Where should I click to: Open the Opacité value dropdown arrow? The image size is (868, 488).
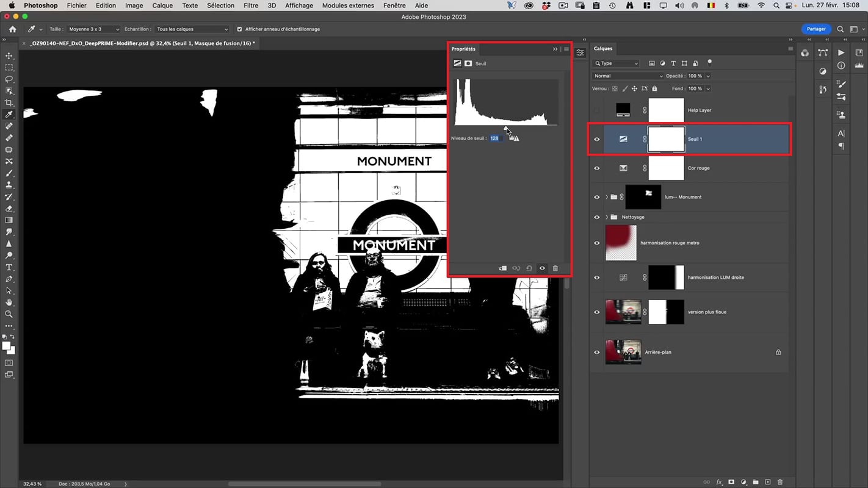[x=707, y=76]
